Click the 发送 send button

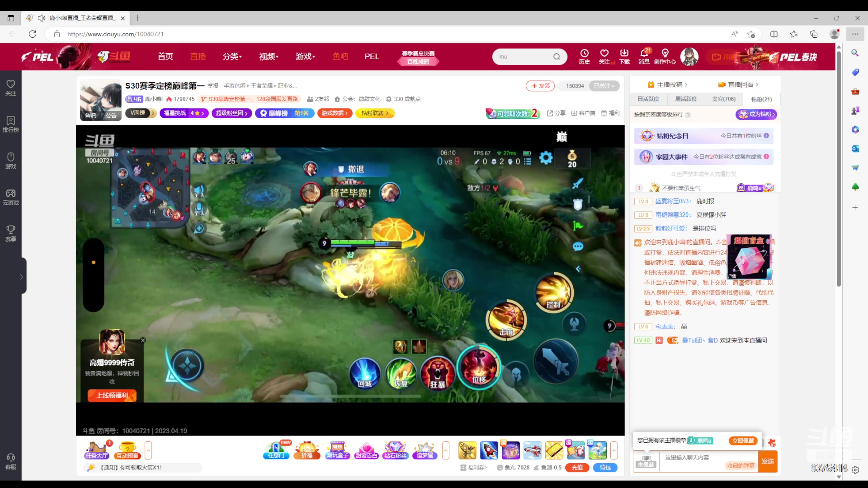tap(767, 461)
